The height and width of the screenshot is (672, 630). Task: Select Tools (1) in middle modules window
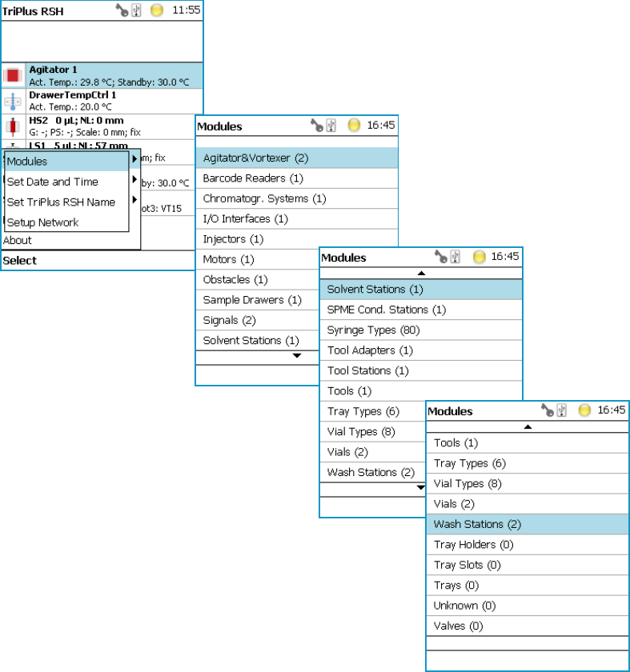(421, 391)
